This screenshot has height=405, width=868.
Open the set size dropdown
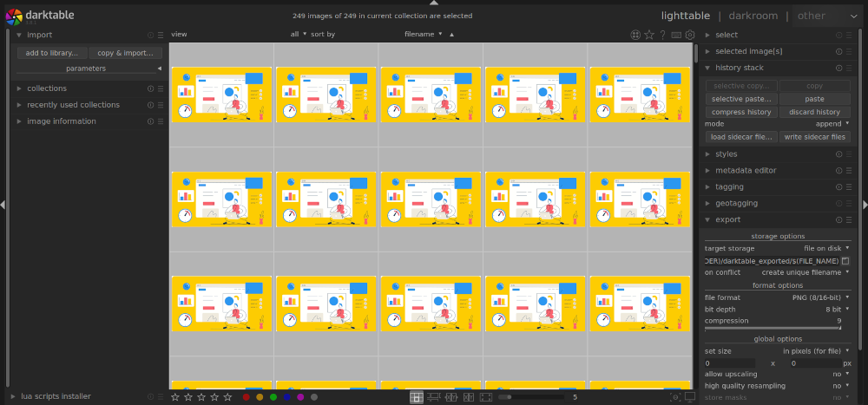pos(778,351)
